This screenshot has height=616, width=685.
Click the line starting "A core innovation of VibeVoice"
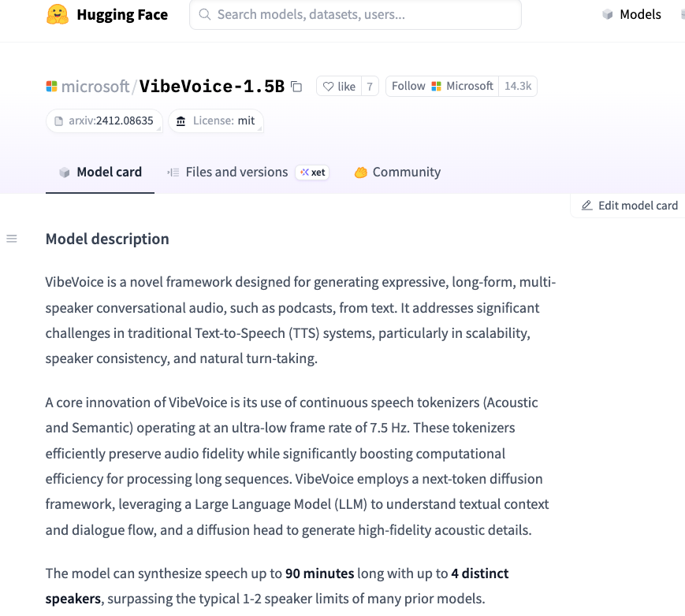[x=292, y=403]
